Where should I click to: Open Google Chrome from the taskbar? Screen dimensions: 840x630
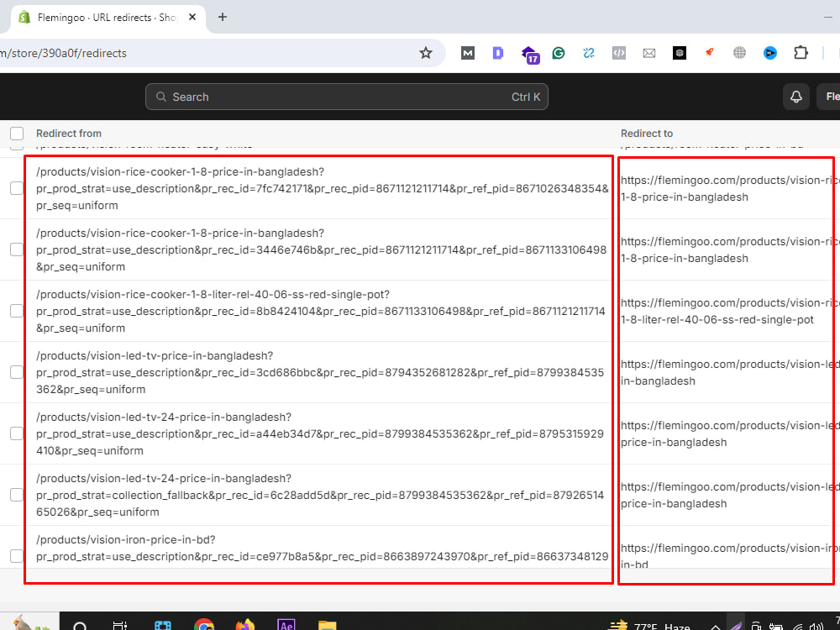pos(204,625)
